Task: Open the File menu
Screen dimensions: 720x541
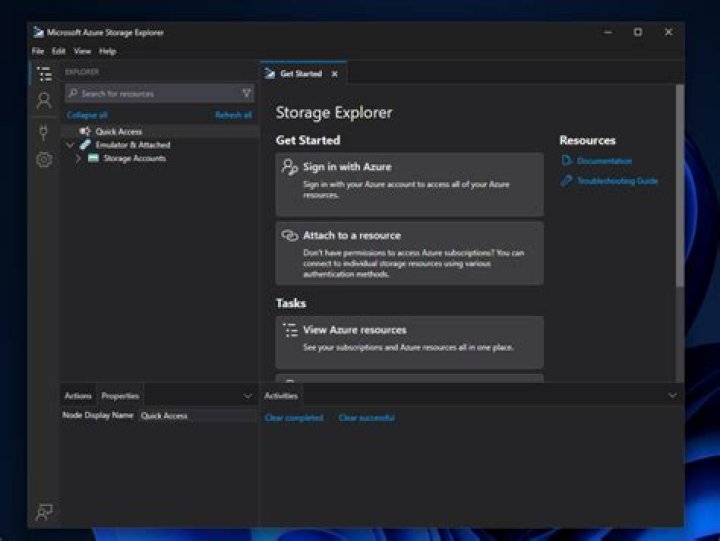Action: point(38,51)
